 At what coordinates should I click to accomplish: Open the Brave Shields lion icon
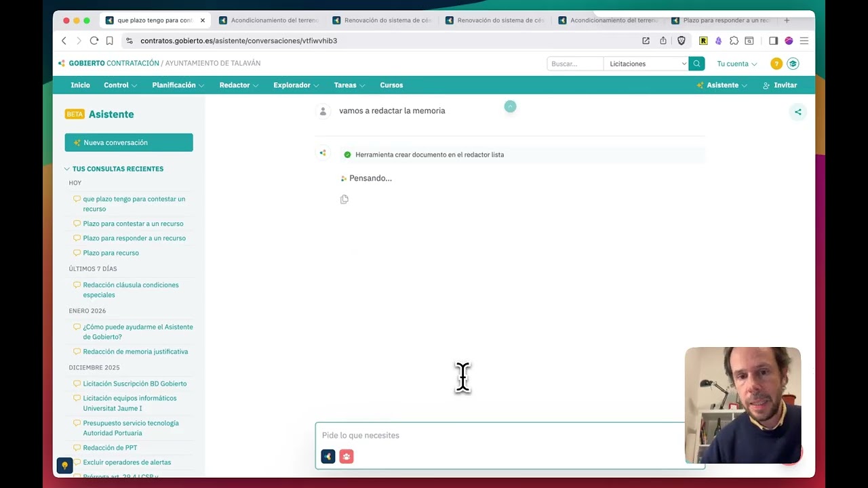tap(682, 41)
